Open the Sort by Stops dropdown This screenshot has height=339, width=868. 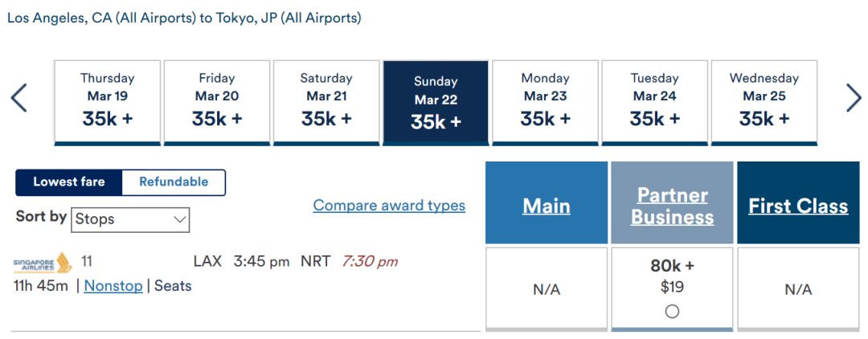131,219
